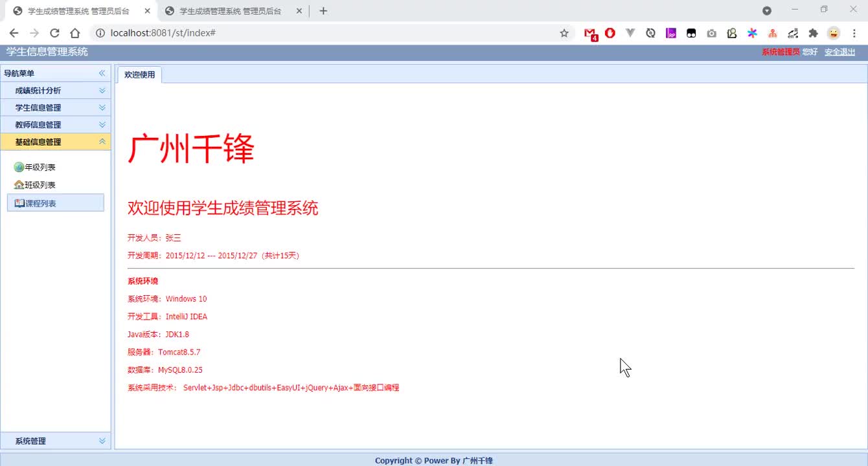Open the Extensions puzzle piece menu
The width and height of the screenshot is (868, 466).
(x=813, y=33)
